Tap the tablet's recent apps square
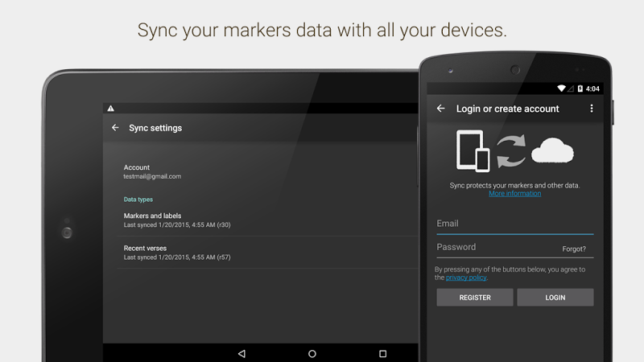 coord(383,353)
